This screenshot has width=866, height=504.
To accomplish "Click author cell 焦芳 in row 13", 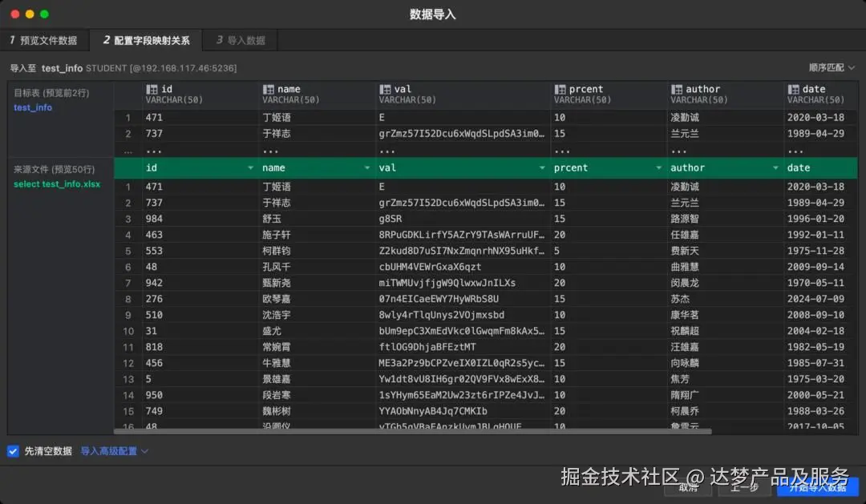I will [680, 379].
